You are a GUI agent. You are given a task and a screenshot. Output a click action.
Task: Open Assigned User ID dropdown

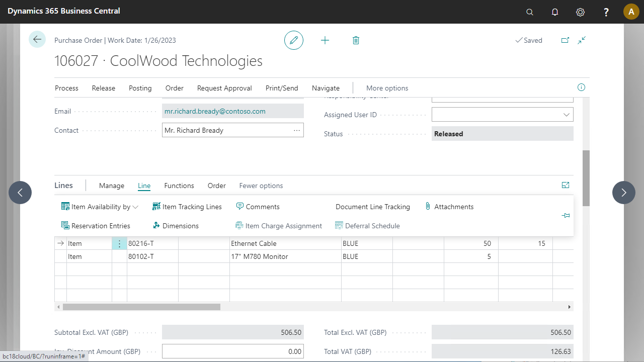click(566, 115)
